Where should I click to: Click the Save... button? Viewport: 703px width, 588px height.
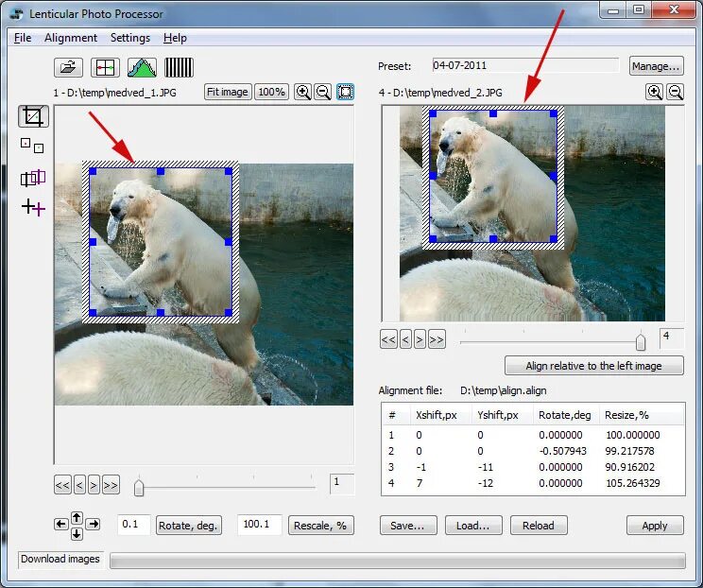pyautogui.click(x=408, y=526)
